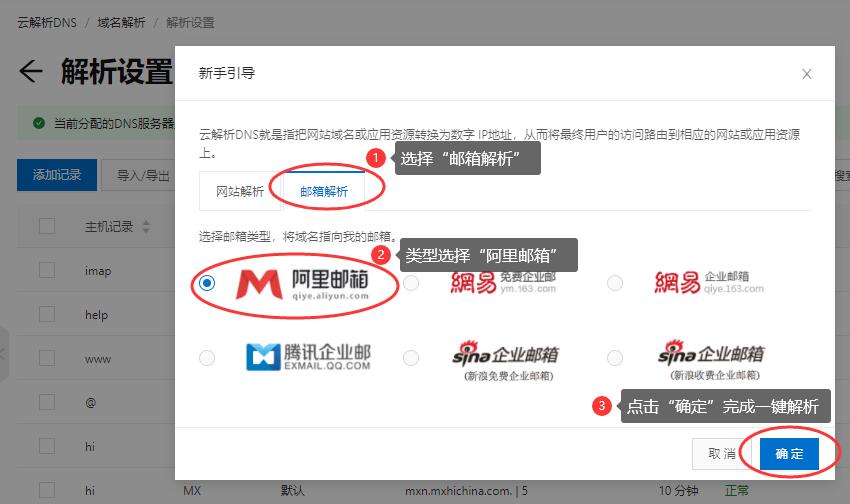
Task: Click the @ host record text
Action: coord(91,403)
